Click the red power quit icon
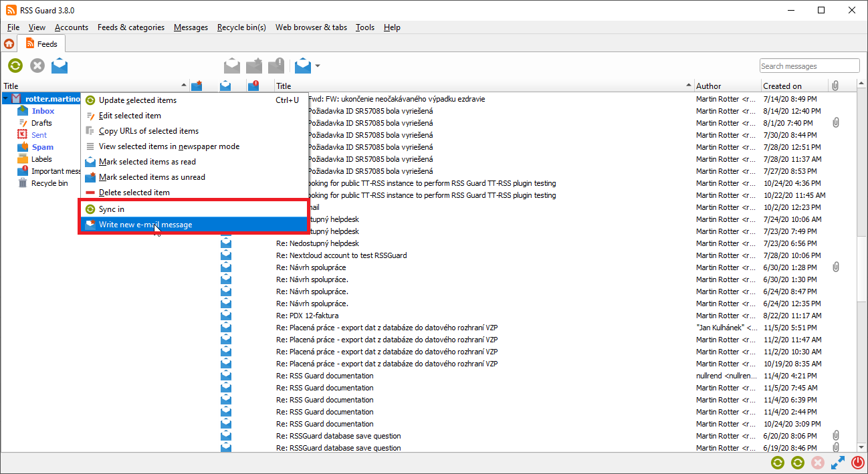The image size is (868, 474). click(x=858, y=463)
